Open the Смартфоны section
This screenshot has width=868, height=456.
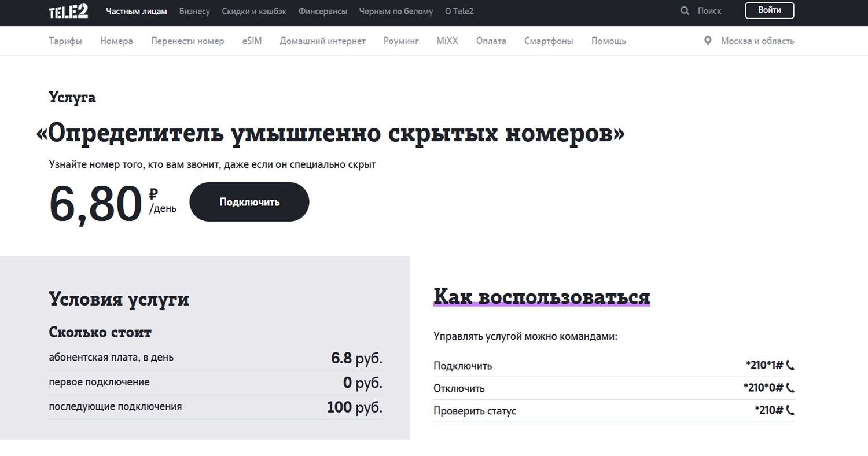pos(549,41)
